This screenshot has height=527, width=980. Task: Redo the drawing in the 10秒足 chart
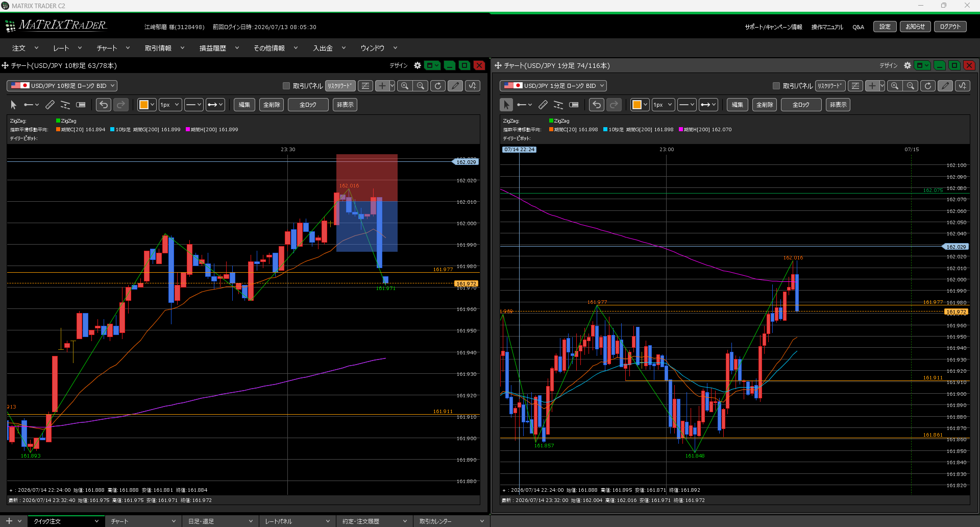(121, 105)
